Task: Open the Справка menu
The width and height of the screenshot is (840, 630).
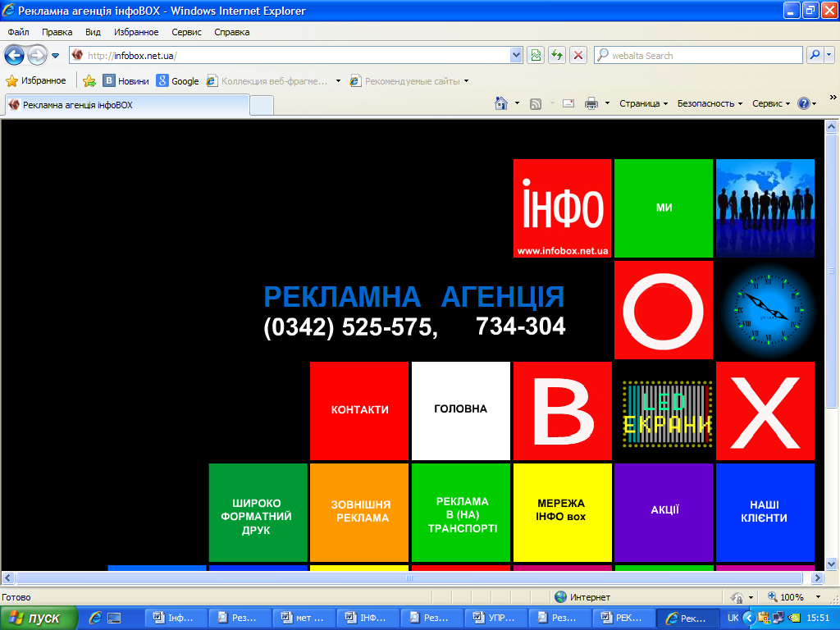Action: 231,32
